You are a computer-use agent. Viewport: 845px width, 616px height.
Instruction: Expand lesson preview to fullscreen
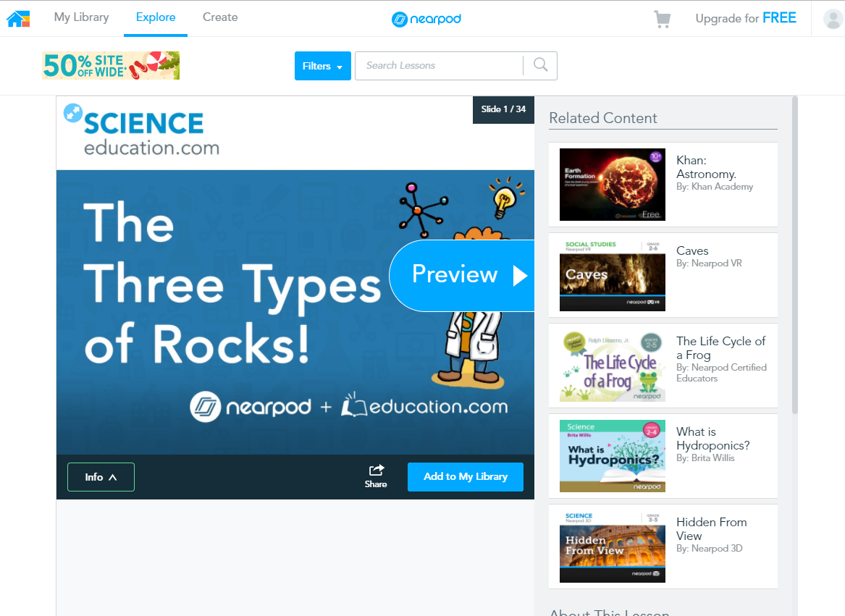tap(73, 112)
